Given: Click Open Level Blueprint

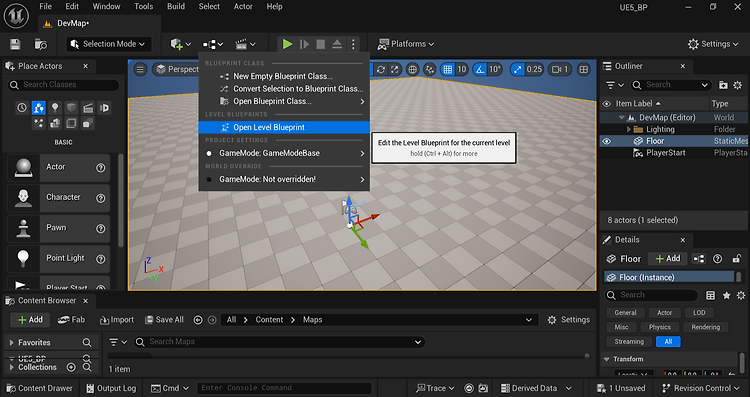Looking at the screenshot, I should pyautogui.click(x=284, y=127).
